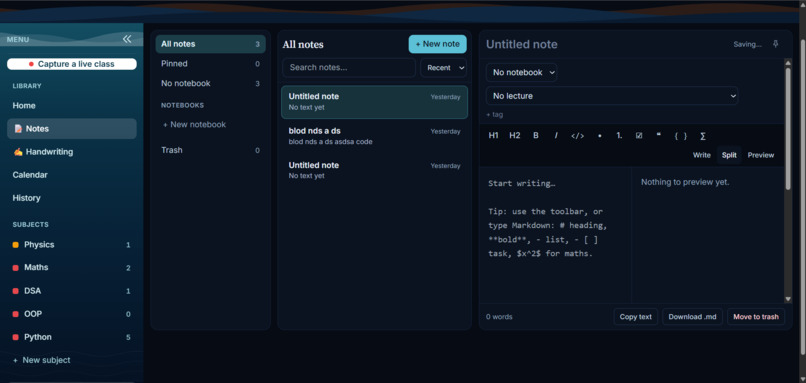
Task: Insert a code block with braces icon
Action: coord(681,136)
